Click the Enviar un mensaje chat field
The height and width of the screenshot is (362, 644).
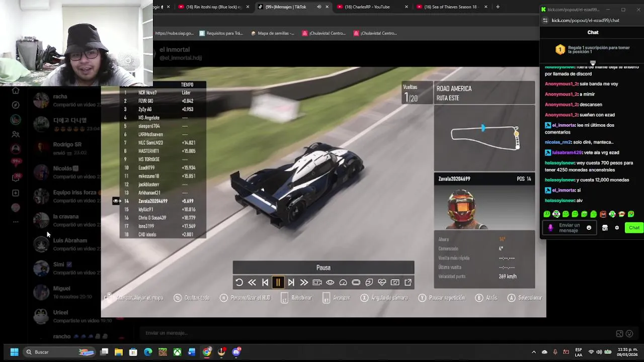(570, 228)
